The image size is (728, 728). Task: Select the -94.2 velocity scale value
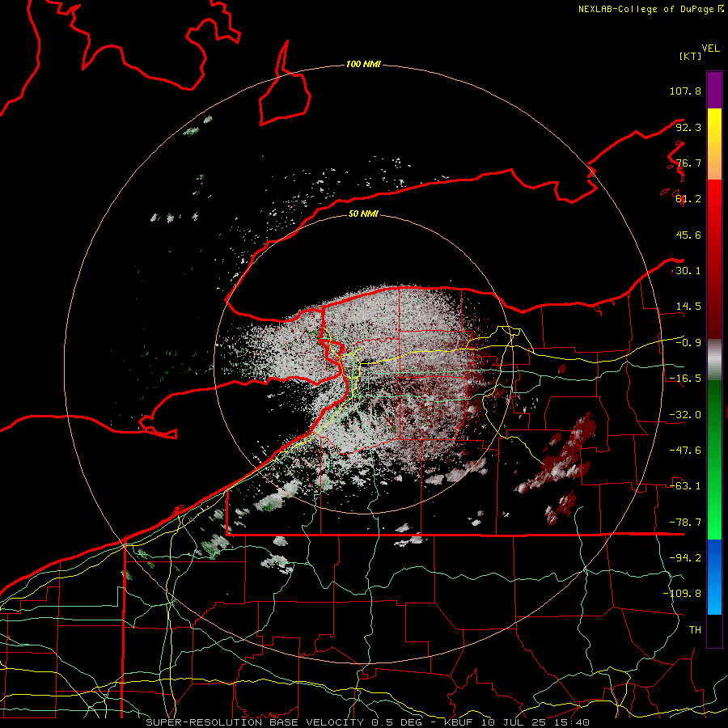(x=685, y=558)
